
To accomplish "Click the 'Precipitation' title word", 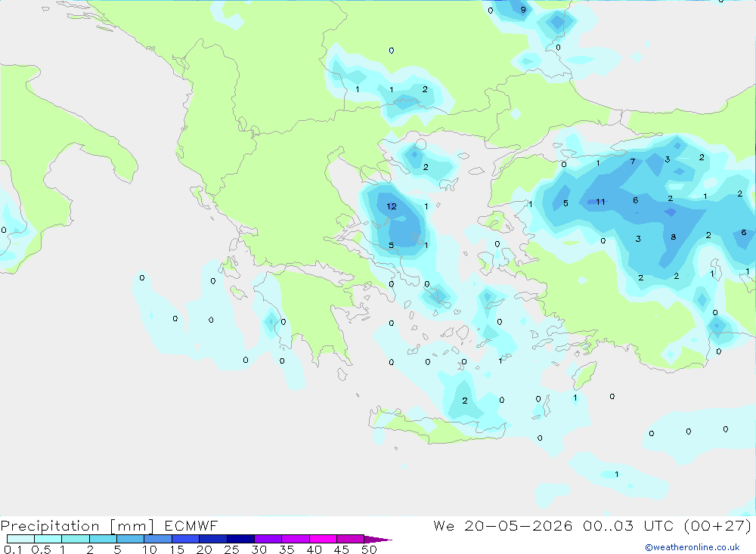I will tap(50, 525).
